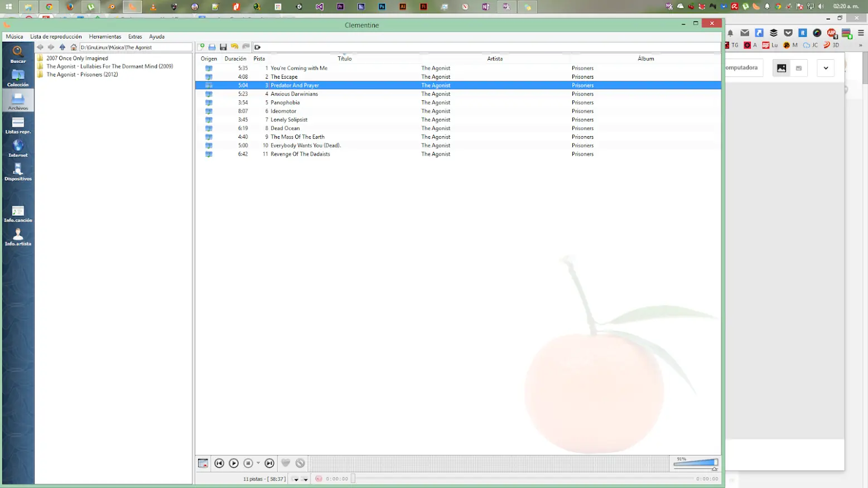The height and width of the screenshot is (488, 868).
Task: Undo the last playlist action
Action: tap(234, 47)
